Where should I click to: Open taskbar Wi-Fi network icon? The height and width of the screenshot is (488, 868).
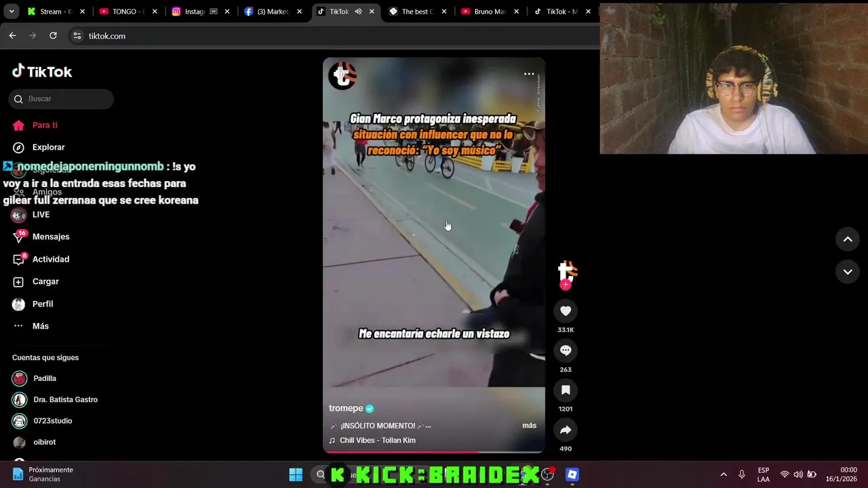coord(785,474)
